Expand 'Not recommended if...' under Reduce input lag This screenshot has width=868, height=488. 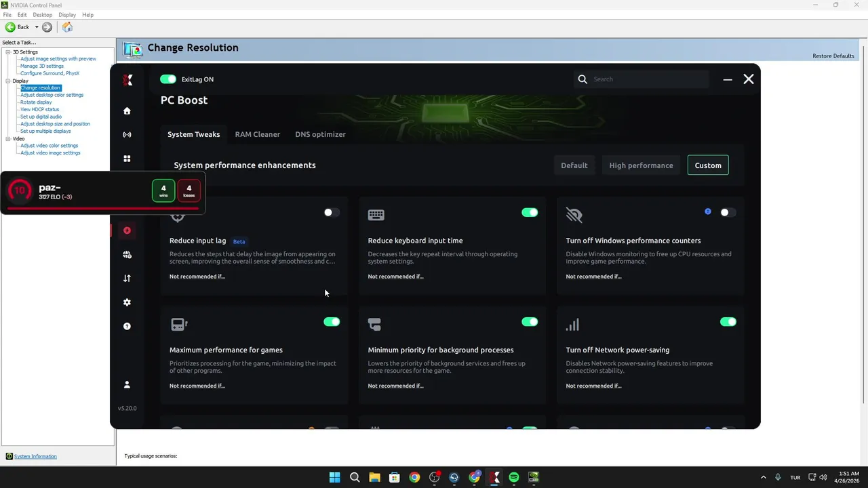[197, 277]
